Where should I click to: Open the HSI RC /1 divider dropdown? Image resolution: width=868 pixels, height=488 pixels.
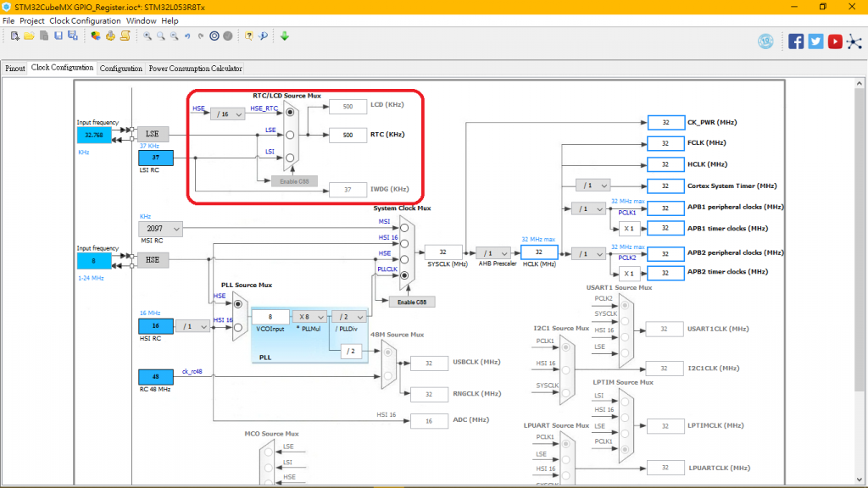click(192, 326)
